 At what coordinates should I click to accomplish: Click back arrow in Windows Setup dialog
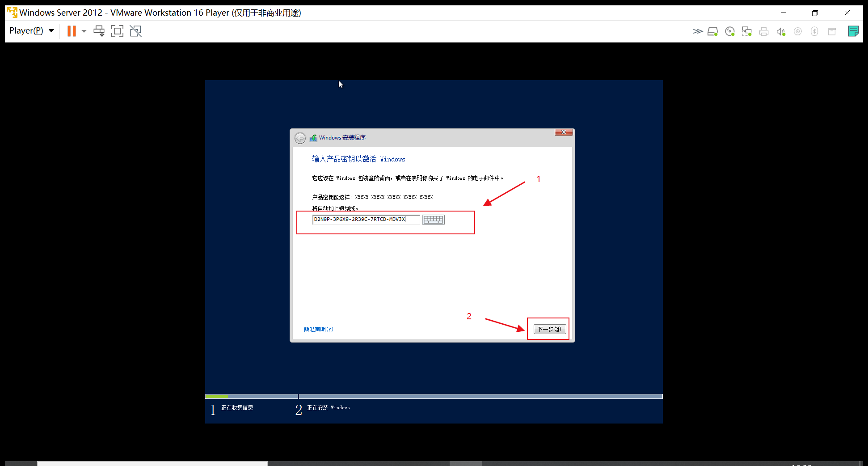[300, 138]
